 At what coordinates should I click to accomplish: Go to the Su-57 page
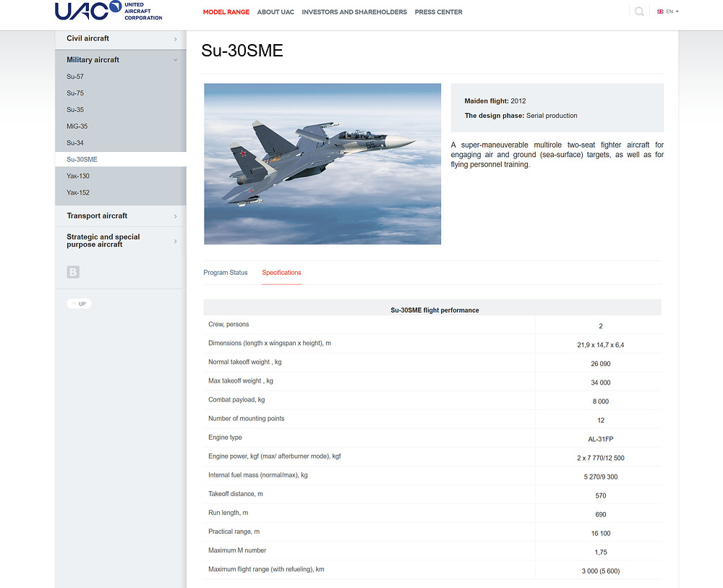[75, 77]
